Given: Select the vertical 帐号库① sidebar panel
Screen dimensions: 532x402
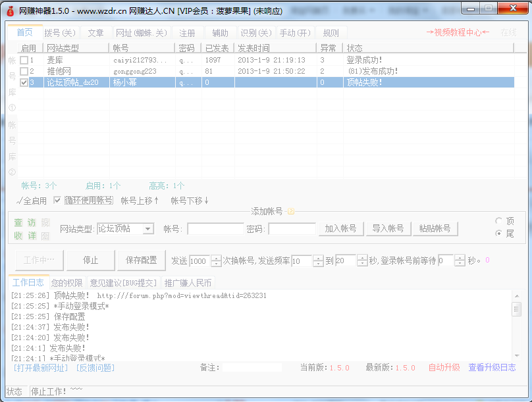Looking at the screenshot, I should click(12, 84).
